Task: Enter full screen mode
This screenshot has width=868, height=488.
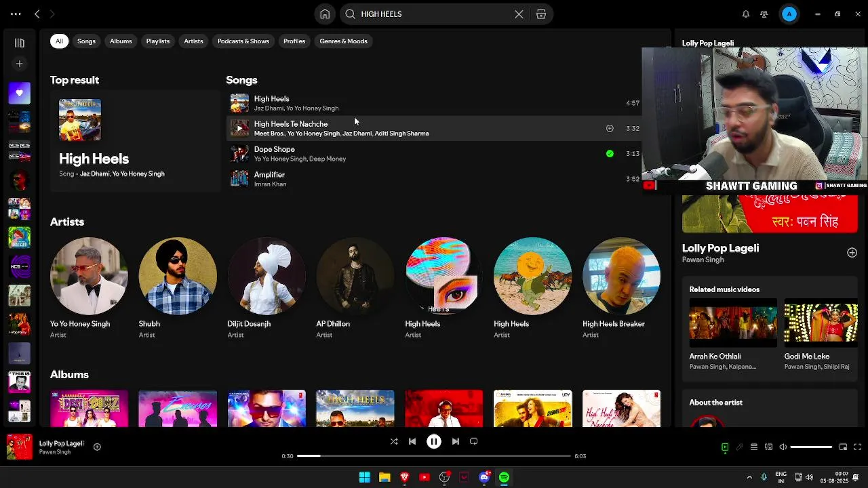Action: coord(858,447)
